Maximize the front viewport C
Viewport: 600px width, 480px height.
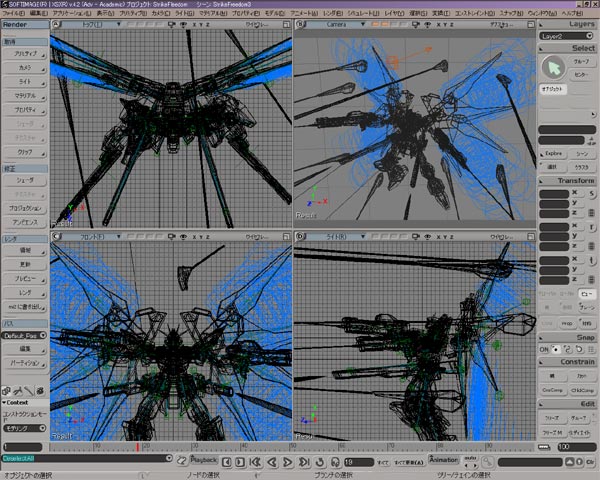[286, 237]
